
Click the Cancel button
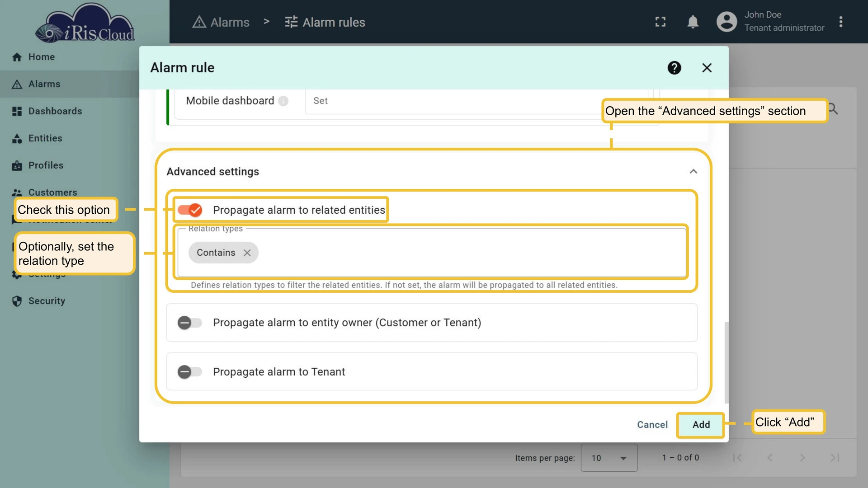pos(652,425)
